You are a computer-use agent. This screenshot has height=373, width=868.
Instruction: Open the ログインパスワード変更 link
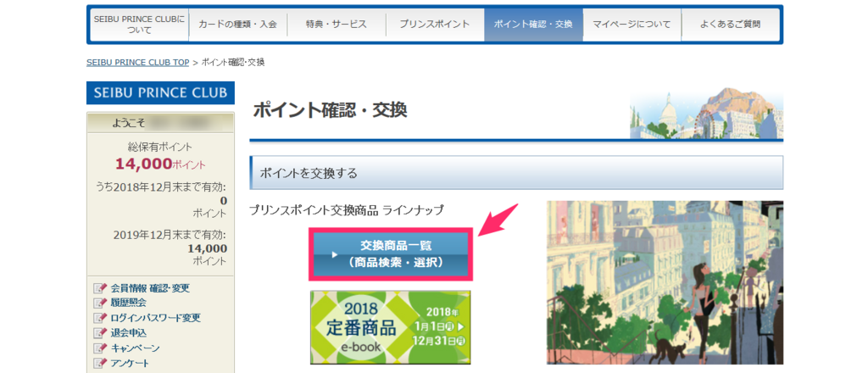click(x=156, y=318)
